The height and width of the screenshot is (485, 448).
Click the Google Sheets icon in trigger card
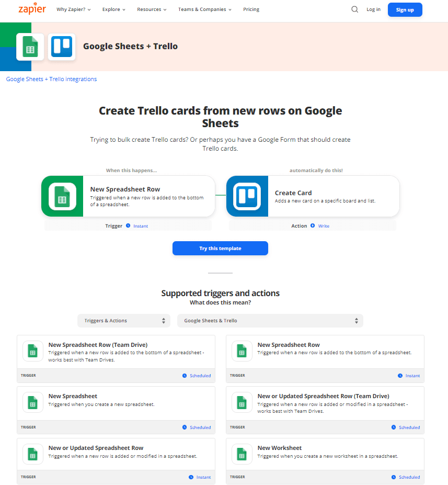tap(62, 196)
